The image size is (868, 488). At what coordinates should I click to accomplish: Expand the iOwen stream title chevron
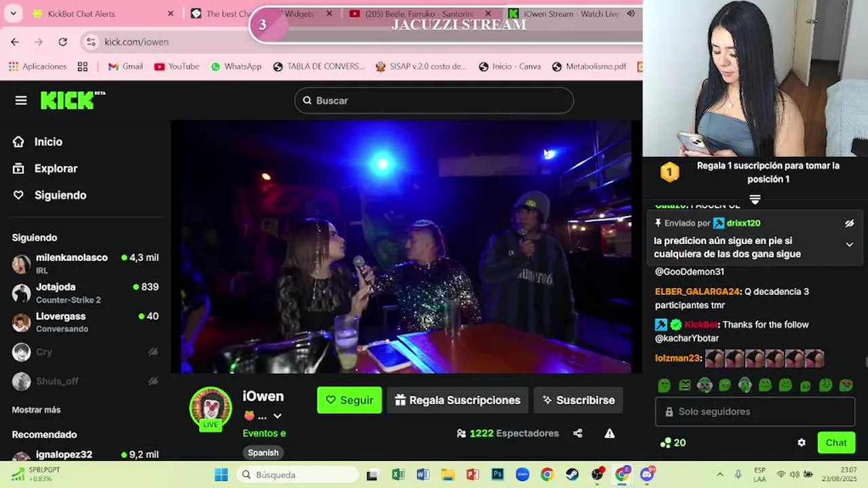coord(277,416)
